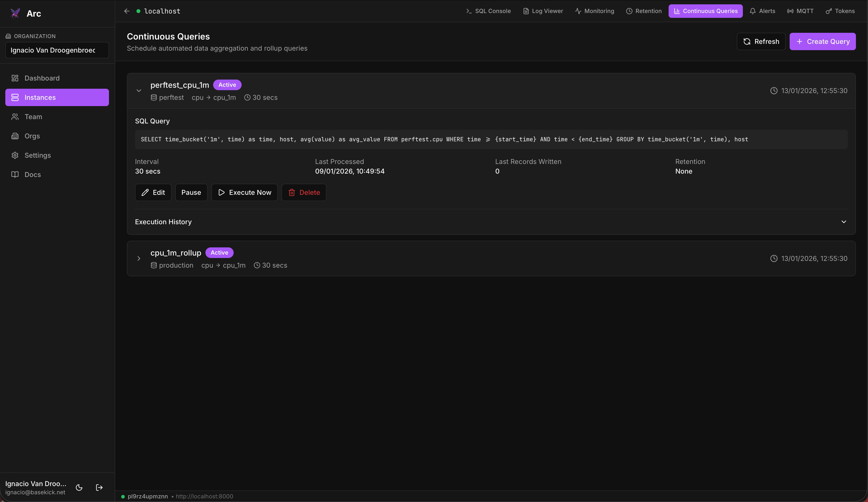
Task: Click the perftest database icon
Action: coord(154,97)
